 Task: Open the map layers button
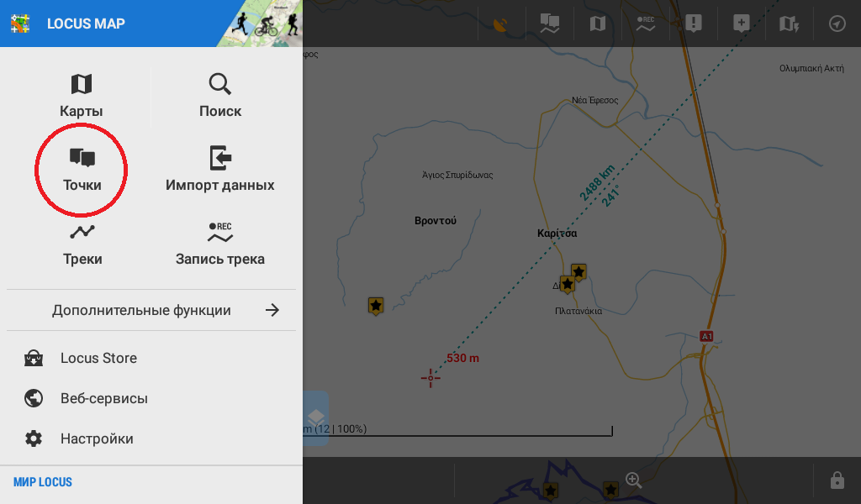[x=315, y=417]
